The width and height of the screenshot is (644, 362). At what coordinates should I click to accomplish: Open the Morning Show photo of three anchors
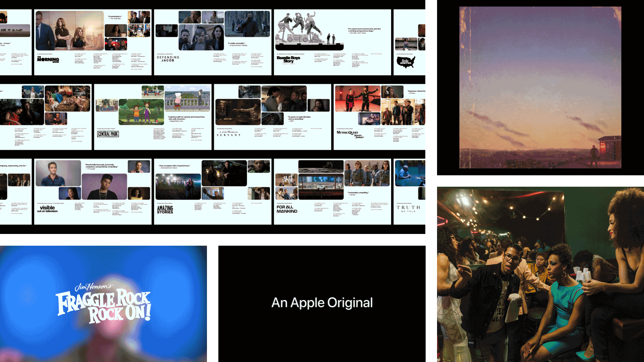(x=70, y=31)
